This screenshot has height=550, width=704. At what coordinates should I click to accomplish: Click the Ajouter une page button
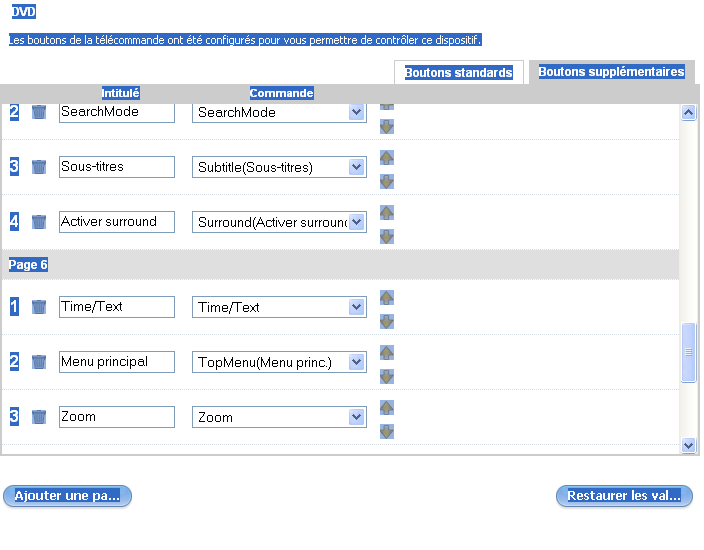[x=67, y=496]
